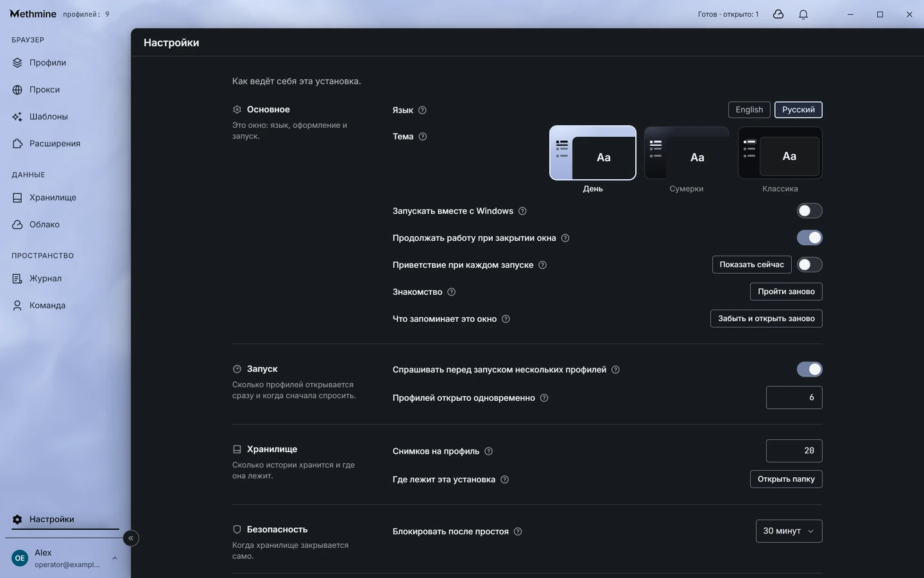Enable the Запускать вместе с Windows toggle
Image resolution: width=924 pixels, height=578 pixels.
[x=809, y=211]
